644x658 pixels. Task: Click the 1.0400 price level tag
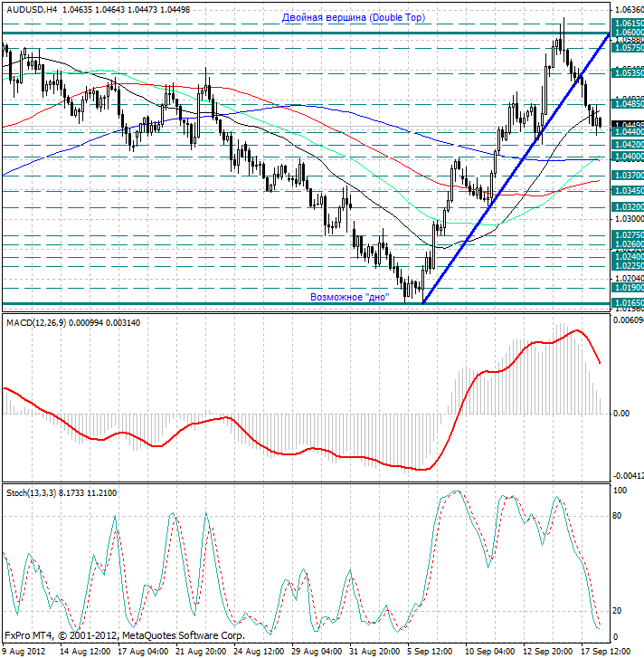pyautogui.click(x=627, y=157)
